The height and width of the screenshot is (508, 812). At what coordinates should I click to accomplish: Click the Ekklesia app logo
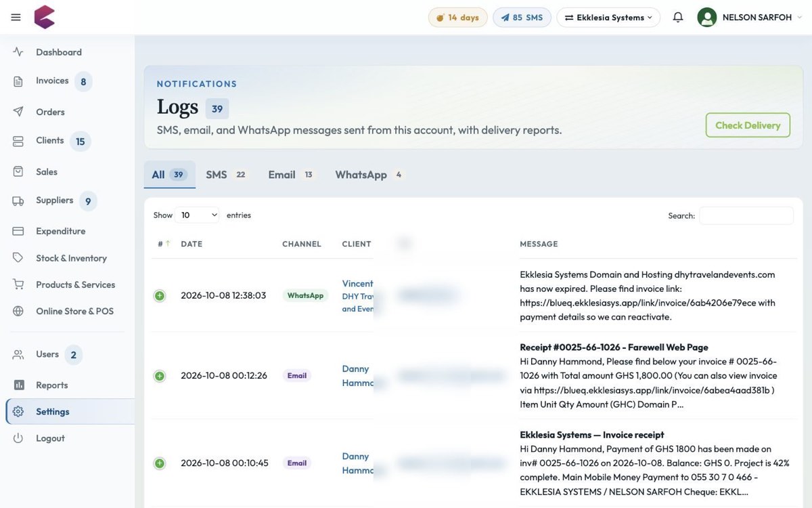45,17
